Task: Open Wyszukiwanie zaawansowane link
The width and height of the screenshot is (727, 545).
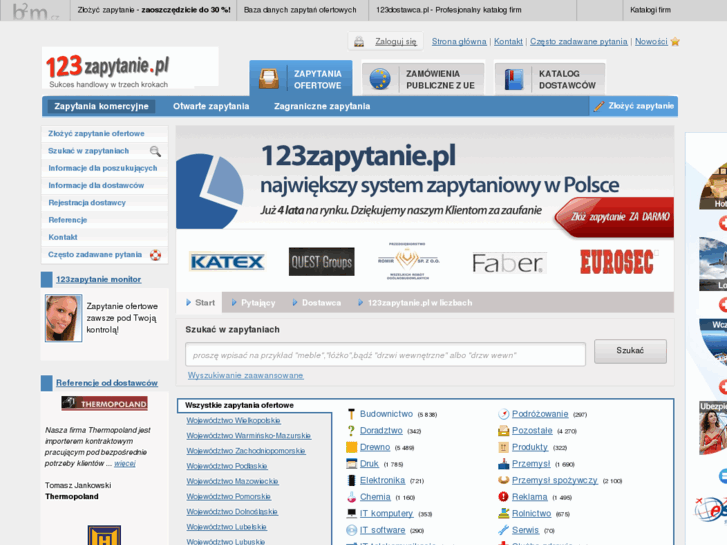Action: (245, 375)
